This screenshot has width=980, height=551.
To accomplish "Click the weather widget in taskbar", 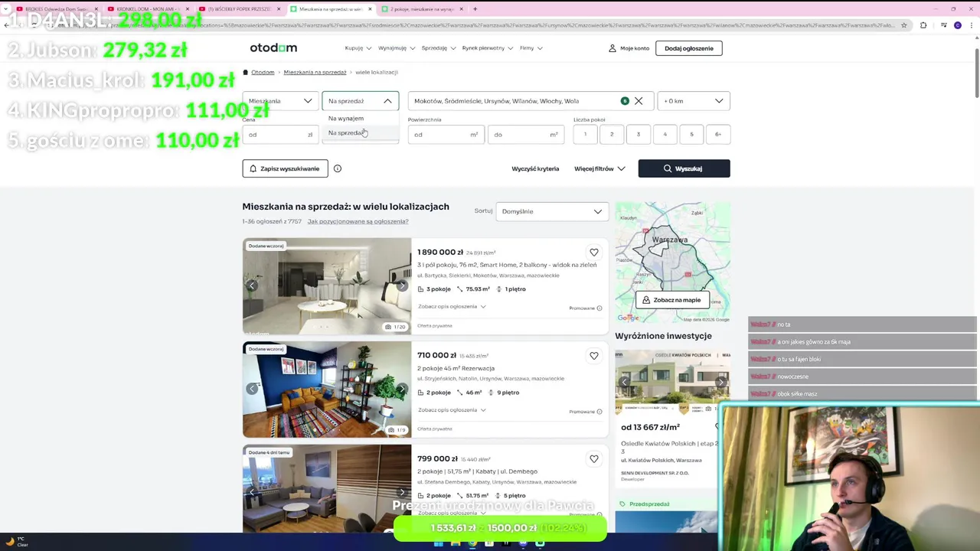I will pos(18,542).
